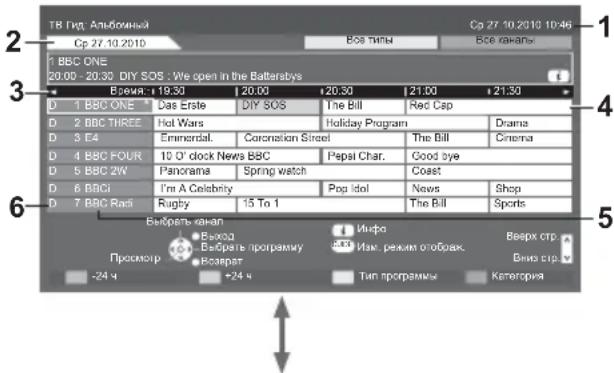Select the 1 BBC ONE channel row
The image size is (614, 373).
100,106
